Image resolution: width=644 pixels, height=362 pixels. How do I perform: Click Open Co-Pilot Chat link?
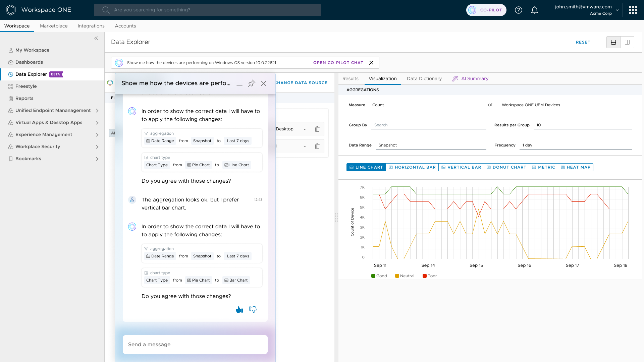coord(338,63)
